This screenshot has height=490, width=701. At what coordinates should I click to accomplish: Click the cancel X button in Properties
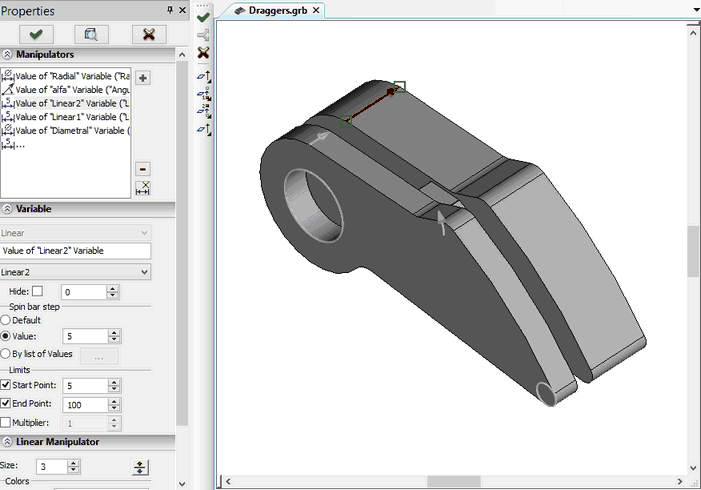148,34
